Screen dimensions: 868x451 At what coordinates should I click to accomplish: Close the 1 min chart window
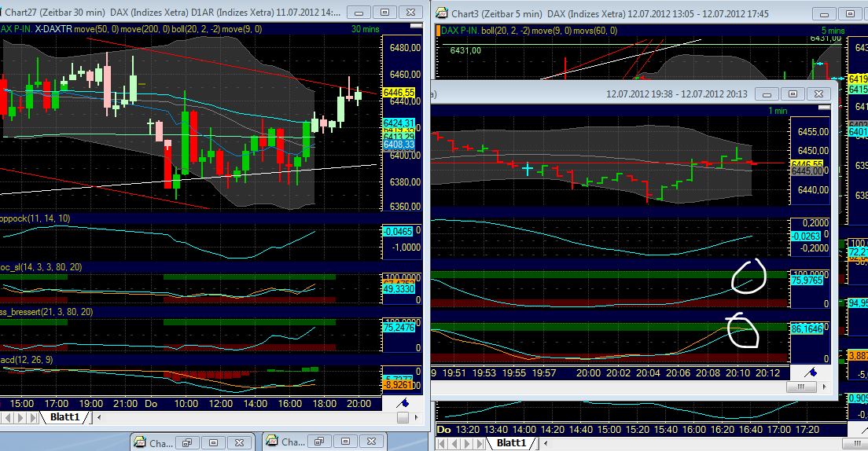pyautogui.click(x=818, y=94)
